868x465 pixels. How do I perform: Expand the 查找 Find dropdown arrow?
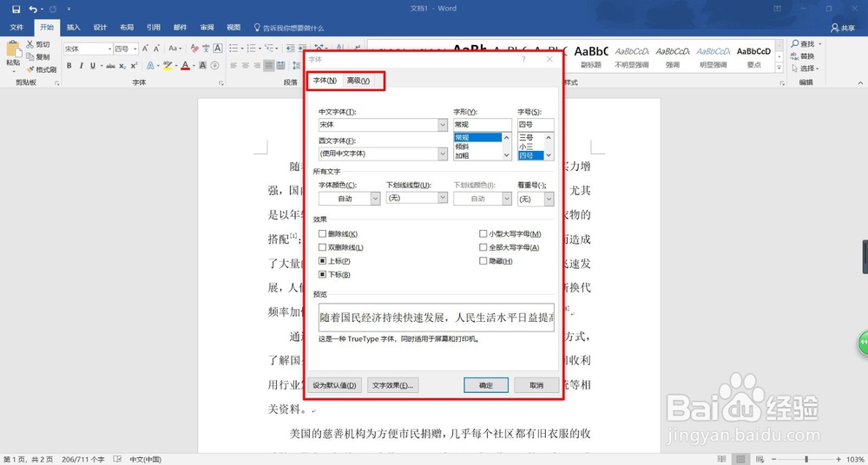coord(820,43)
